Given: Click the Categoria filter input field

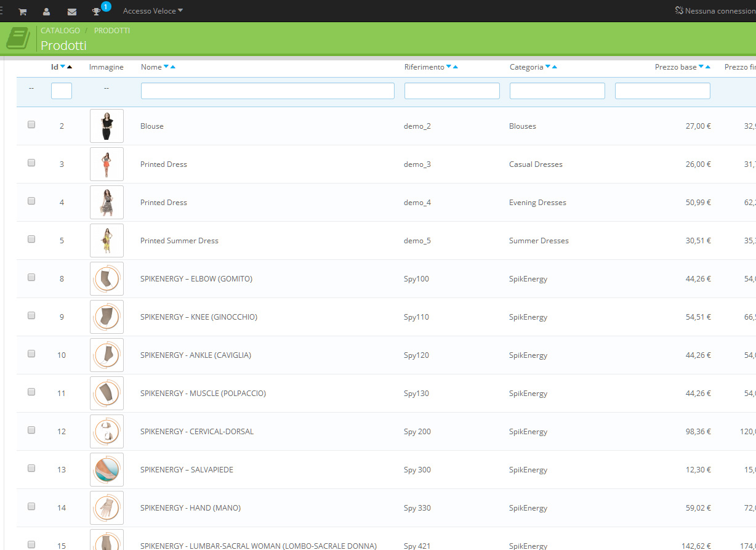Looking at the screenshot, I should (557, 91).
